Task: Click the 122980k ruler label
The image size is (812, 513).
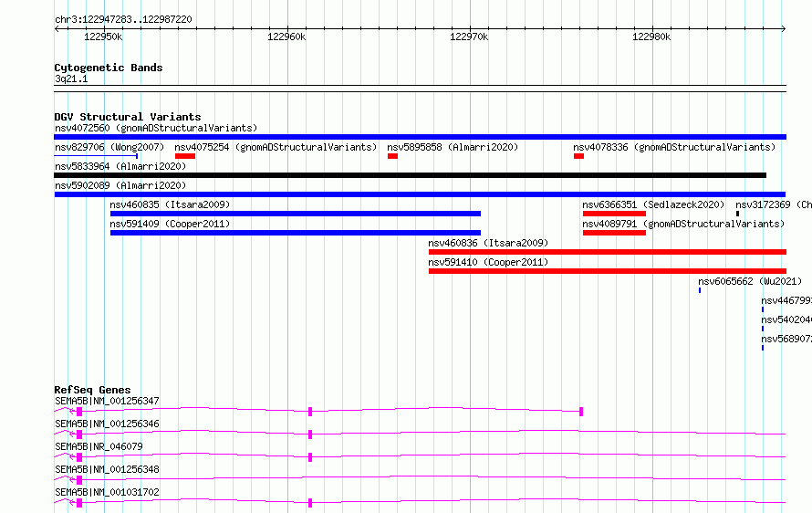Action: (x=651, y=37)
